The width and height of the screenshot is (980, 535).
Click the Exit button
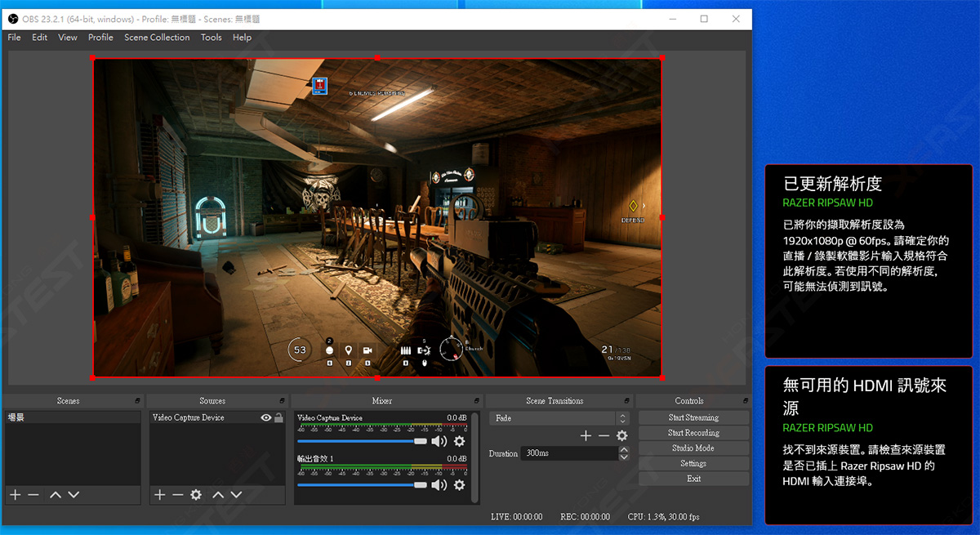point(693,479)
